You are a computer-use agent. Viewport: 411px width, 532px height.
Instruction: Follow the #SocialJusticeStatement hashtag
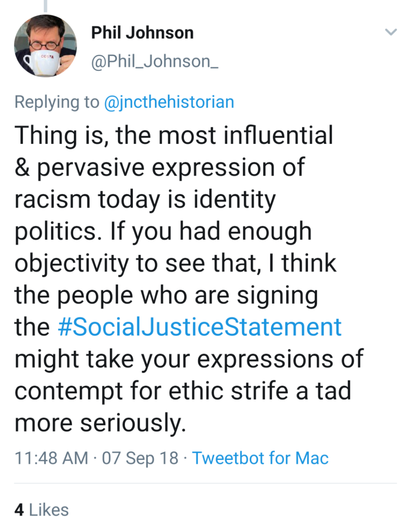(200, 327)
